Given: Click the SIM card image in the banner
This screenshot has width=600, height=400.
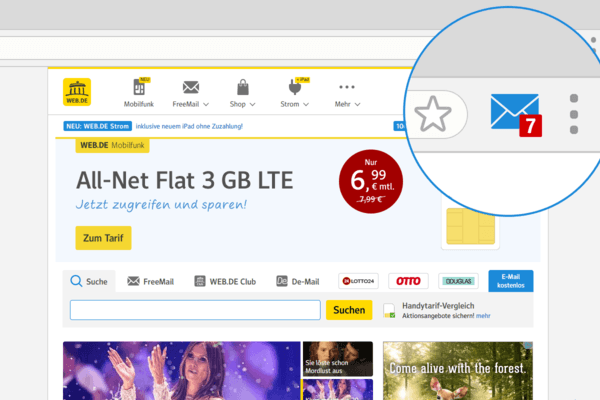Looking at the screenshot, I should pyautogui.click(x=470, y=226).
